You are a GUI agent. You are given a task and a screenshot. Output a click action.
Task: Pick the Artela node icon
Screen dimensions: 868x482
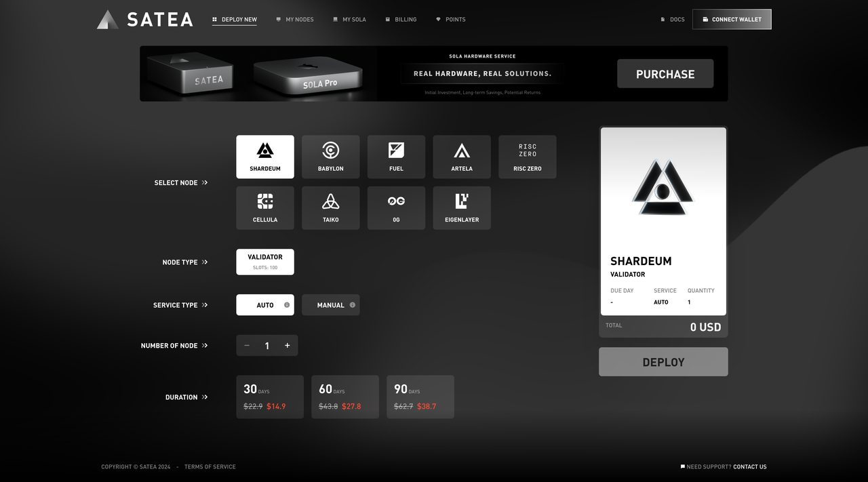462,150
